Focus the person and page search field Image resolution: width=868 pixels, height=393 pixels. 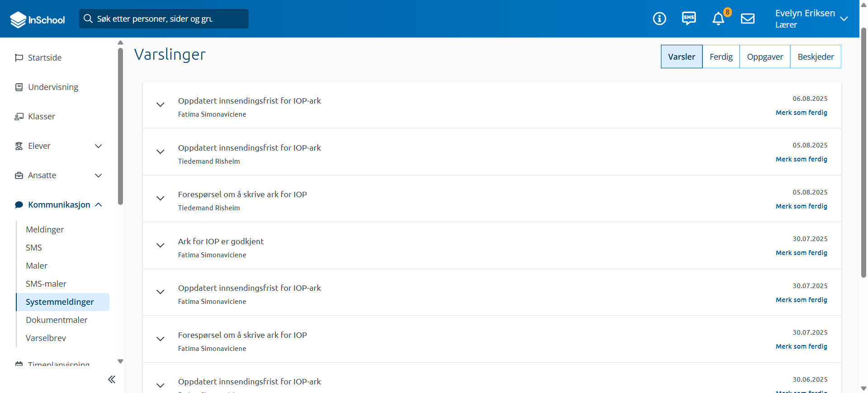click(x=164, y=19)
